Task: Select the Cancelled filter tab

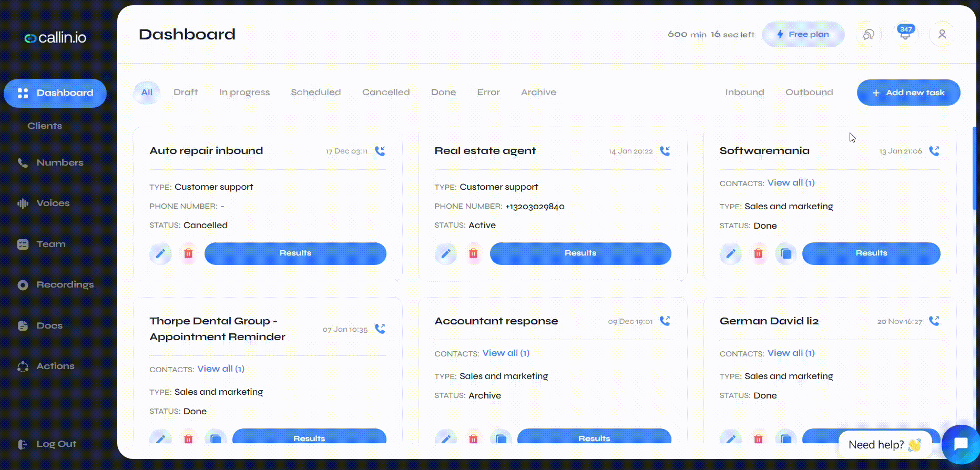Action: (386, 93)
